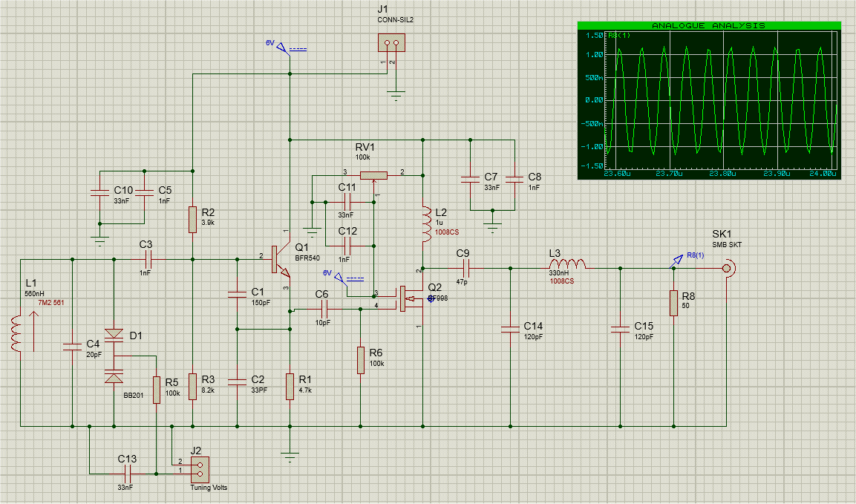This screenshot has width=856, height=504.
Task: Select capacitor C10 symbol
Action: 100,192
